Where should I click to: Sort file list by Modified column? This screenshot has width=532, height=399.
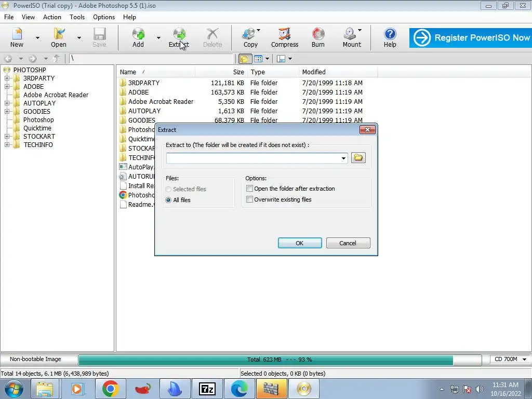point(338,72)
